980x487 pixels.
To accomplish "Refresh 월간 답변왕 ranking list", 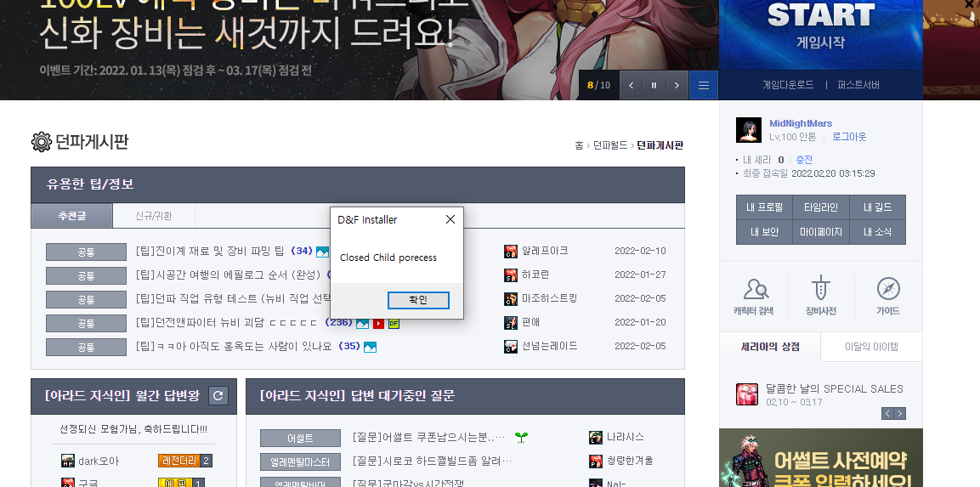I will (x=218, y=395).
